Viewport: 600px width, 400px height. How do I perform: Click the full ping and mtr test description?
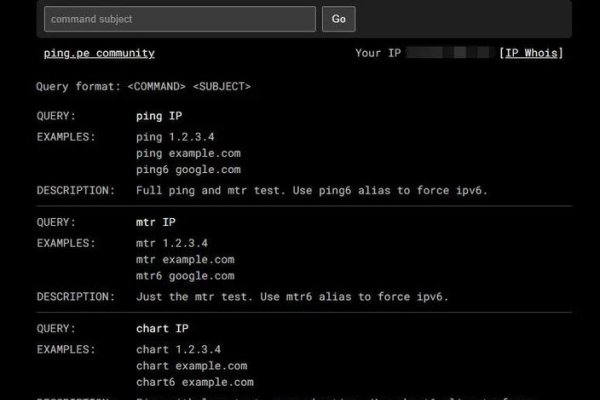pyautogui.click(x=311, y=190)
